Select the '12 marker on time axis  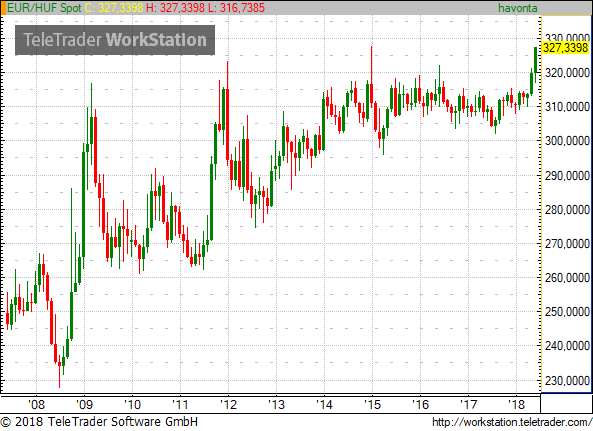228,405
